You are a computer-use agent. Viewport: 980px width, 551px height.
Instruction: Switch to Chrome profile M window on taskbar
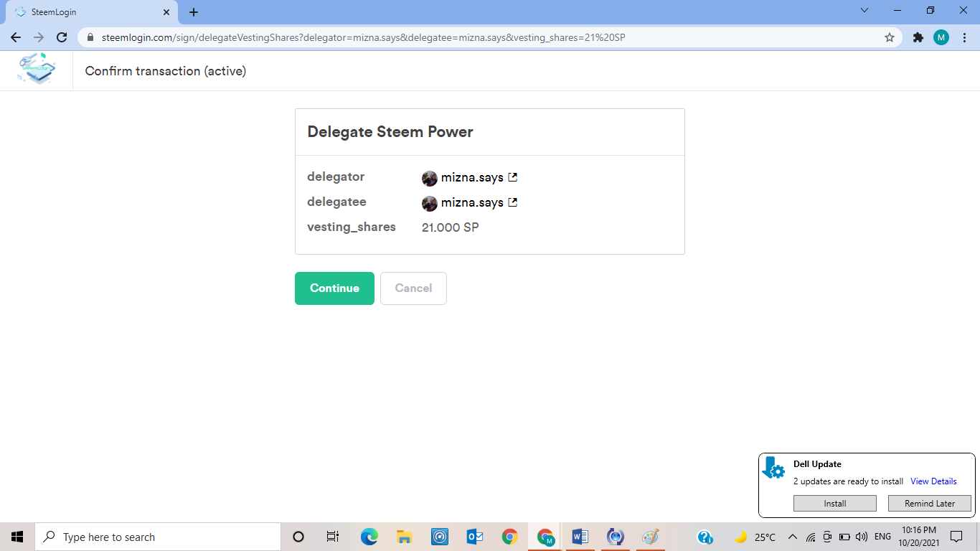(x=545, y=537)
